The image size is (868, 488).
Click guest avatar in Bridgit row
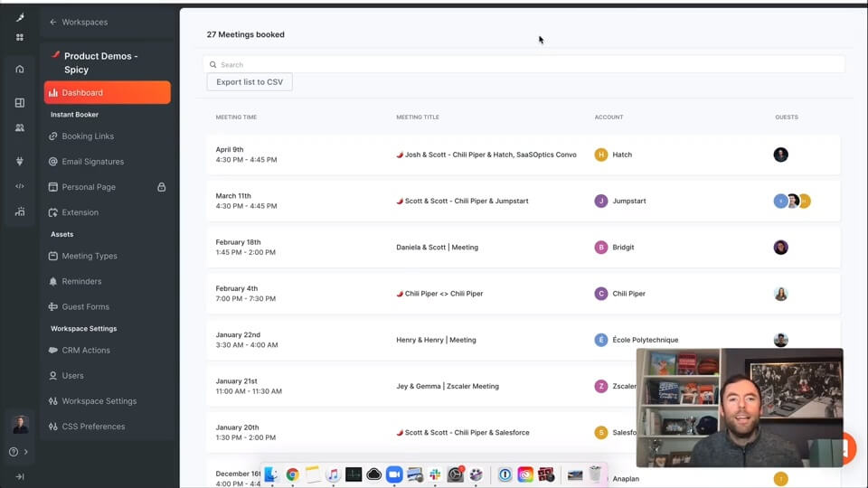pos(780,248)
